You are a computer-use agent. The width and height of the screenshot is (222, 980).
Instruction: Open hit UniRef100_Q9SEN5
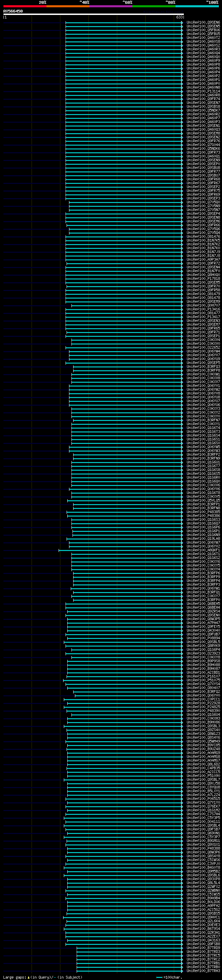point(203,26)
